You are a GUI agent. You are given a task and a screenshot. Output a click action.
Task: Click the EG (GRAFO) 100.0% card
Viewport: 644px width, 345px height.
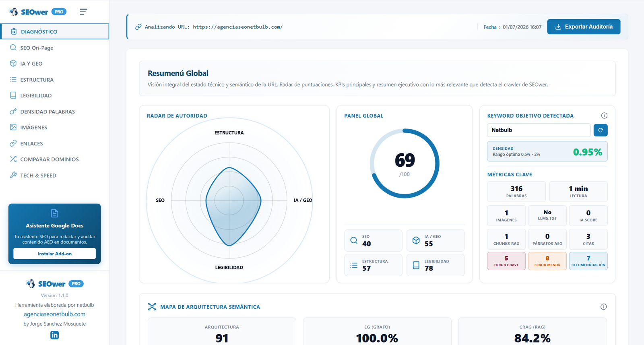[x=377, y=332]
